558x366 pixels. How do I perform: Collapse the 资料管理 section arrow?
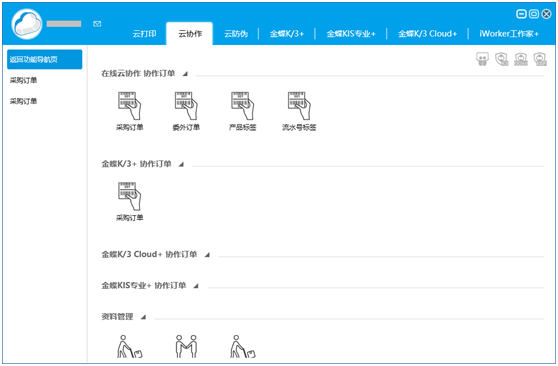(x=143, y=317)
